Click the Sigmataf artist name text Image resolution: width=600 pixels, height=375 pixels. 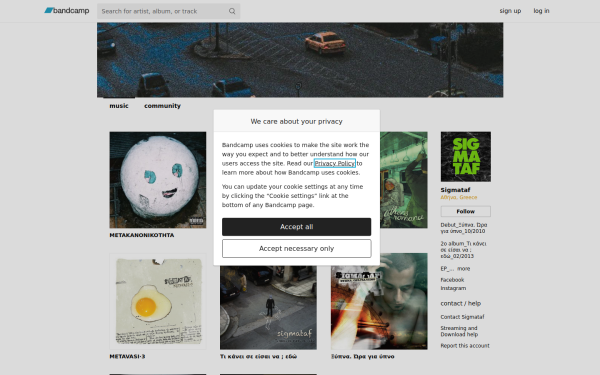pos(455,190)
